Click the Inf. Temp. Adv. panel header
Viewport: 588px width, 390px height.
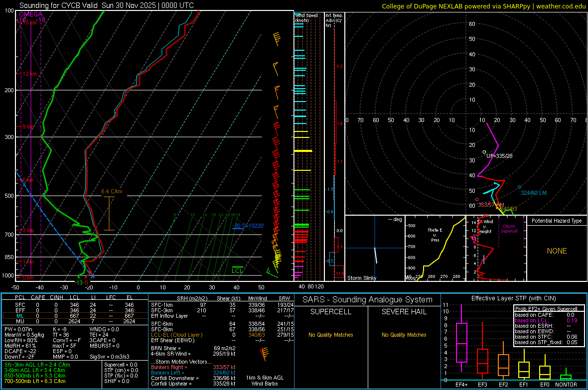pyautogui.click(x=334, y=20)
